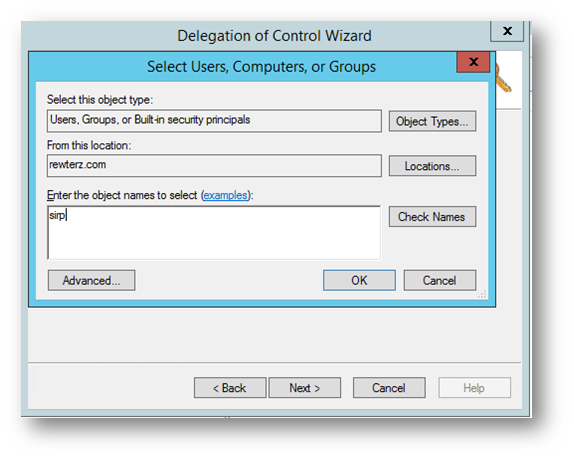Close the Delegation of Control Wizard window
Viewport: 574px width, 460px height.
coord(507,31)
